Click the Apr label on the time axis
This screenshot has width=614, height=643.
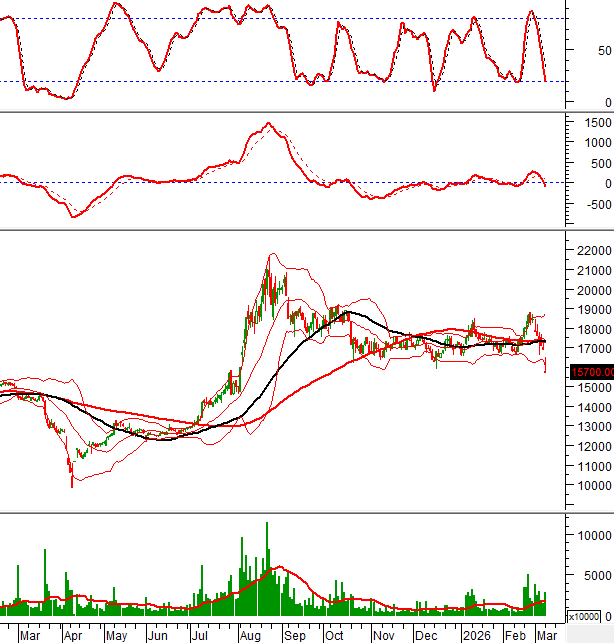click(72, 635)
